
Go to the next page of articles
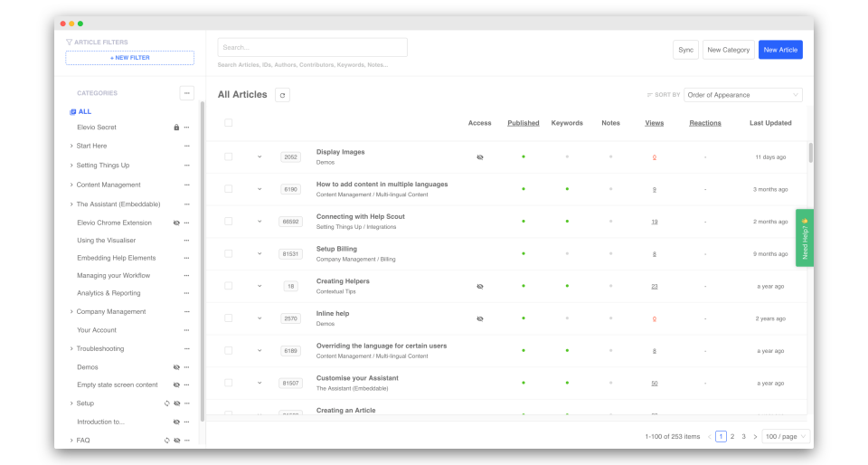[755, 437]
